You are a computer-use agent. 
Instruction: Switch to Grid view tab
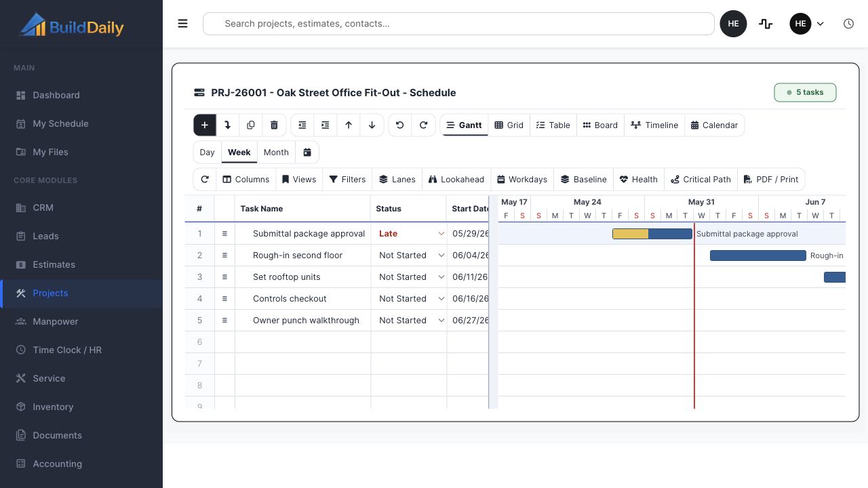509,125
